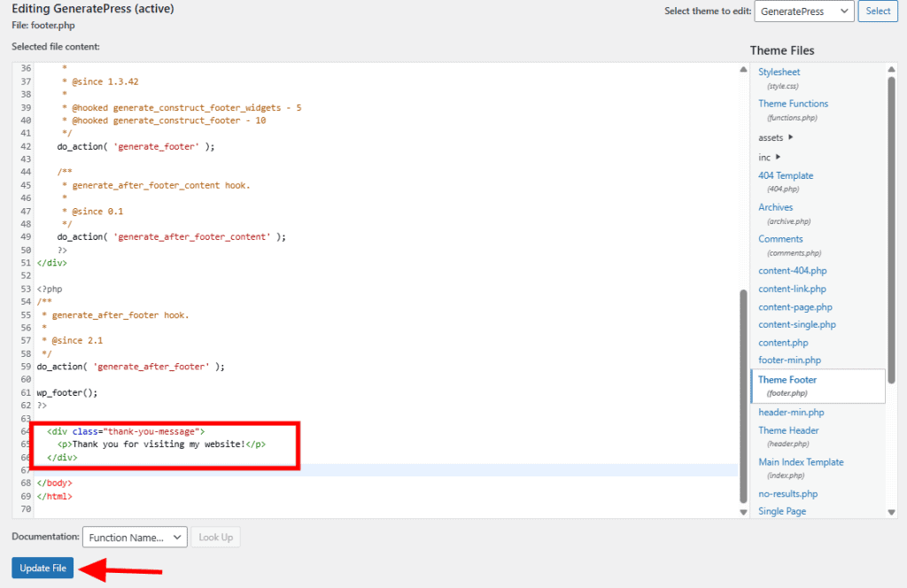907x588 pixels.
Task: Expand the inc folder
Action: pyautogui.click(x=767, y=157)
